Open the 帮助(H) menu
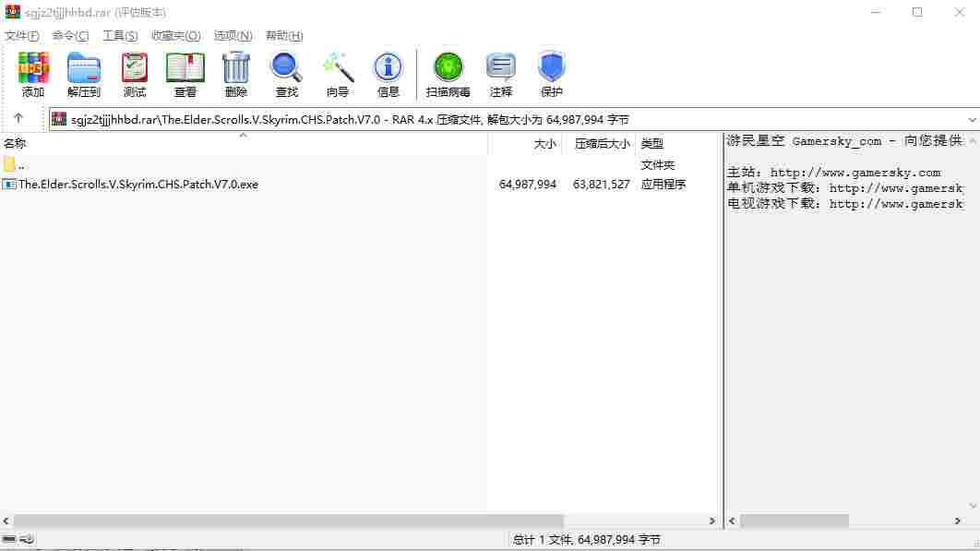 click(284, 36)
